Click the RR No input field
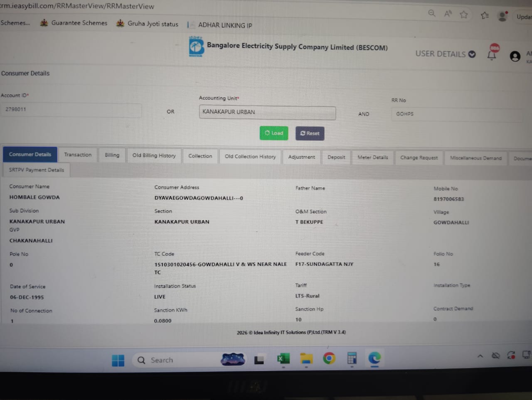The width and height of the screenshot is (532, 400). pos(457,114)
